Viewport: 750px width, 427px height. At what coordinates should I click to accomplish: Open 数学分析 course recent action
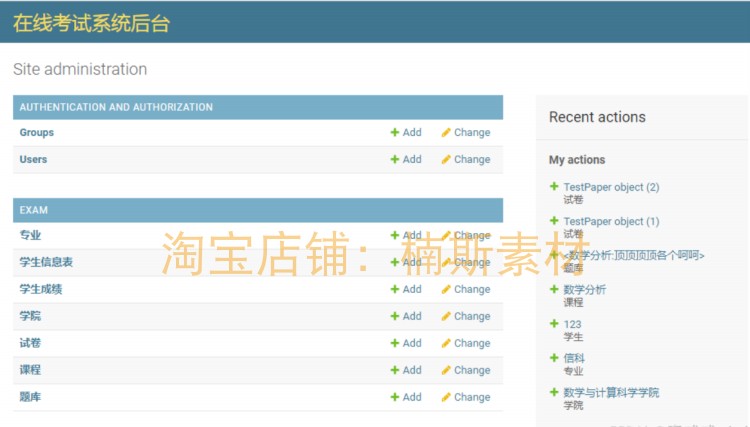point(585,289)
